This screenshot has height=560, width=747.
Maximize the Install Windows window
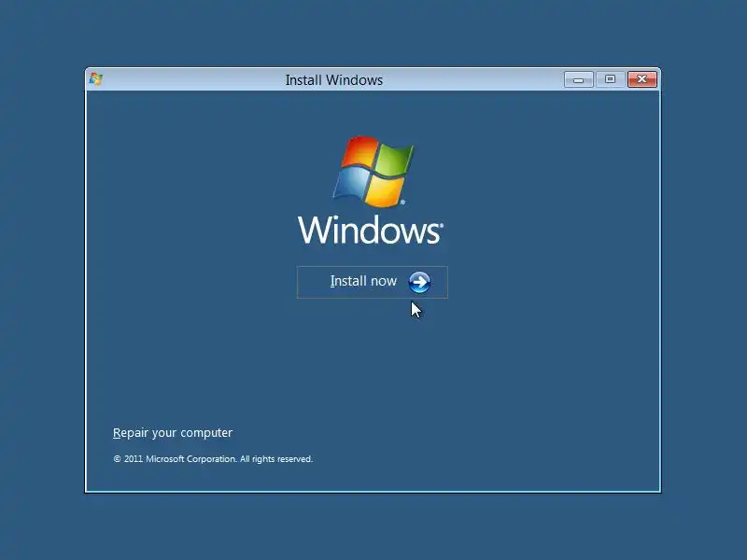click(610, 79)
